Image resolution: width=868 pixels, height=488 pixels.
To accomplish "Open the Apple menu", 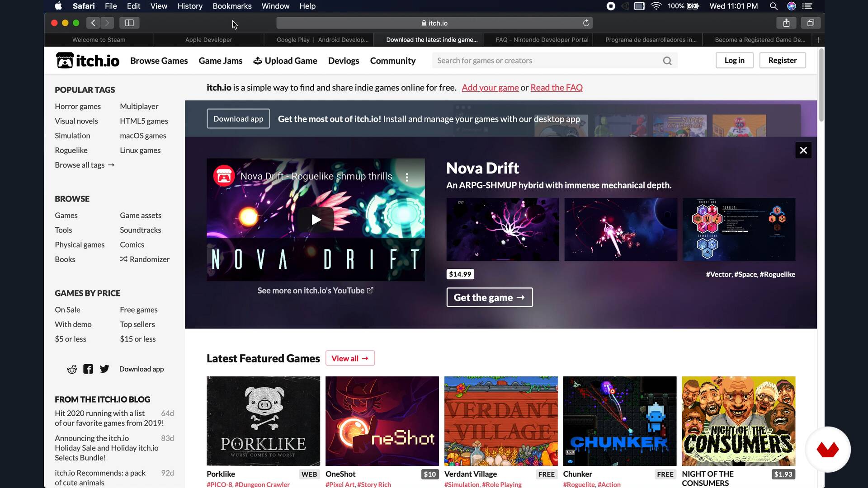I will [x=58, y=6].
